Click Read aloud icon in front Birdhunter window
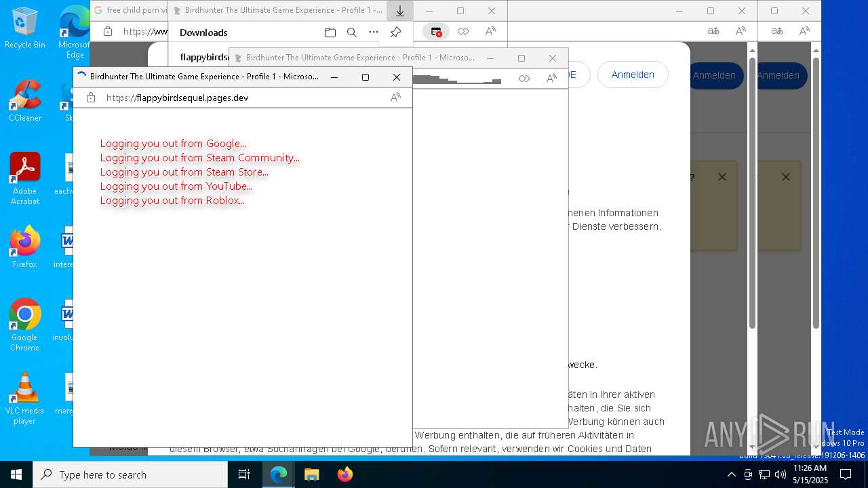 point(395,98)
